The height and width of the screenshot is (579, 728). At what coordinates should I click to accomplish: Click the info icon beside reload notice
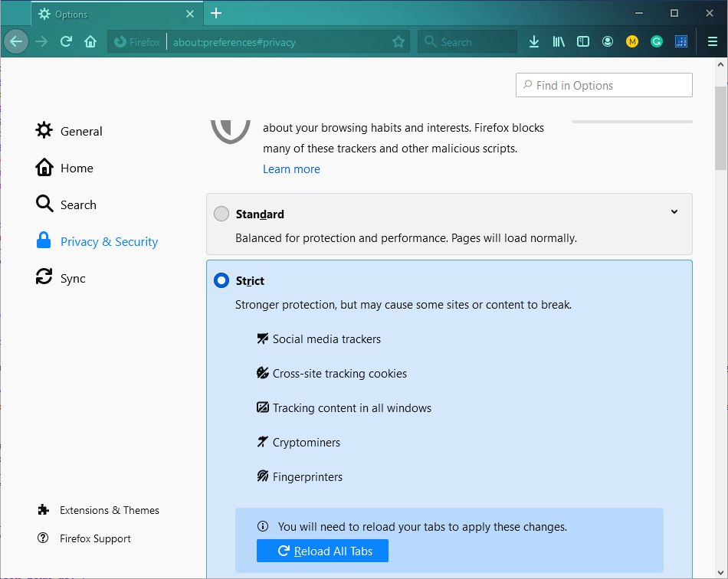pos(263,526)
